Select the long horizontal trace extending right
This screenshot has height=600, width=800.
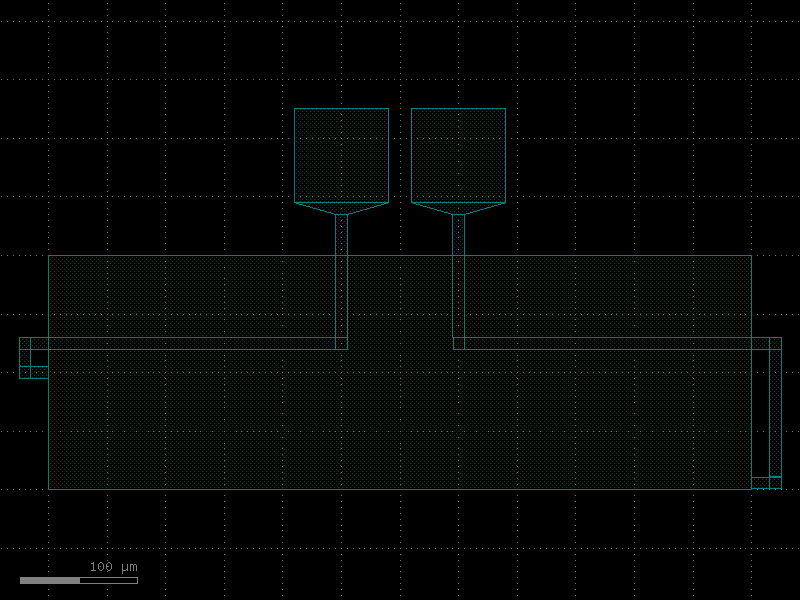click(x=617, y=343)
